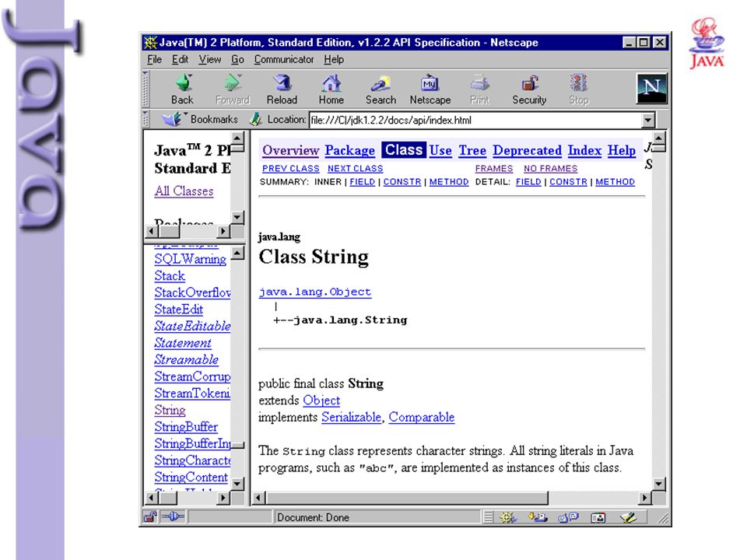Click the component bar grip icon
The image size is (747, 560).
(488, 517)
